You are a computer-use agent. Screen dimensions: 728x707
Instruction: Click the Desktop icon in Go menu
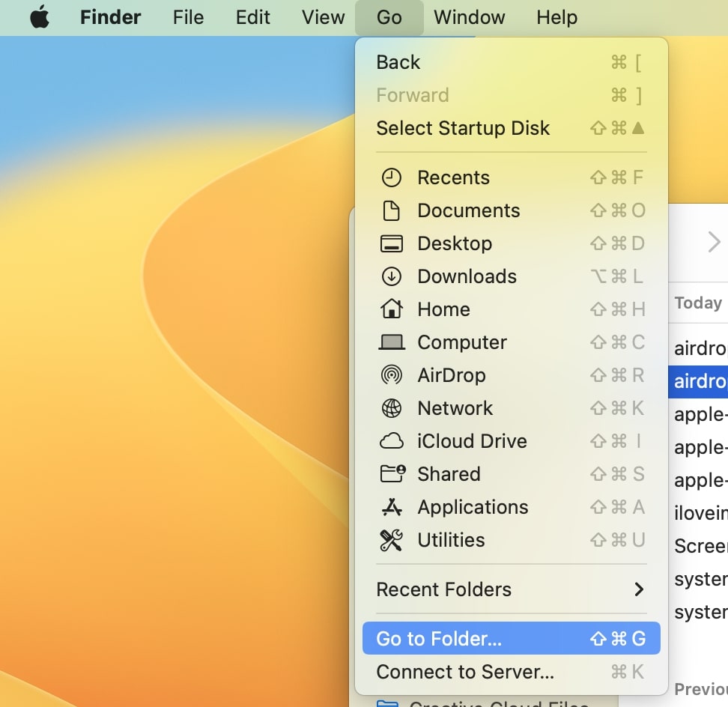tap(392, 243)
